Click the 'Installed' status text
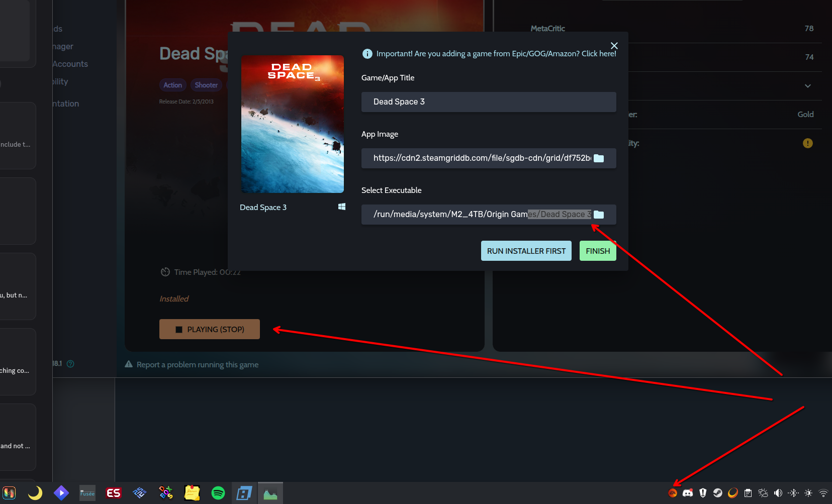Image resolution: width=832 pixels, height=504 pixels. [x=174, y=299]
